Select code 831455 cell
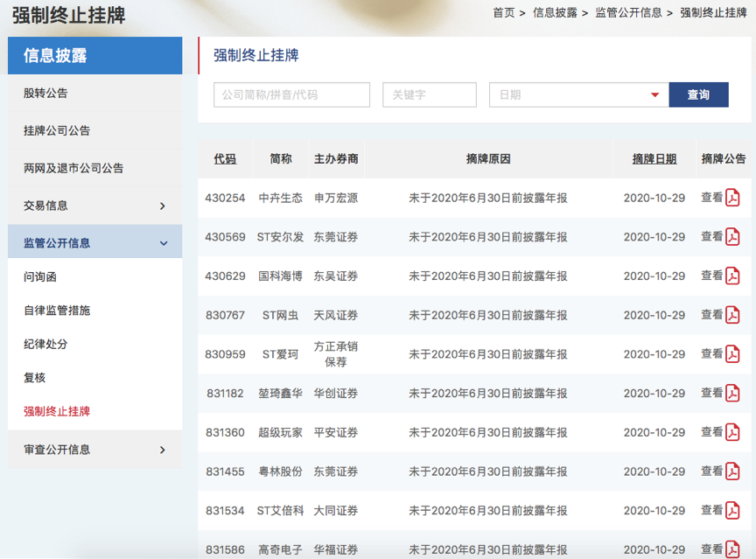 225,472
